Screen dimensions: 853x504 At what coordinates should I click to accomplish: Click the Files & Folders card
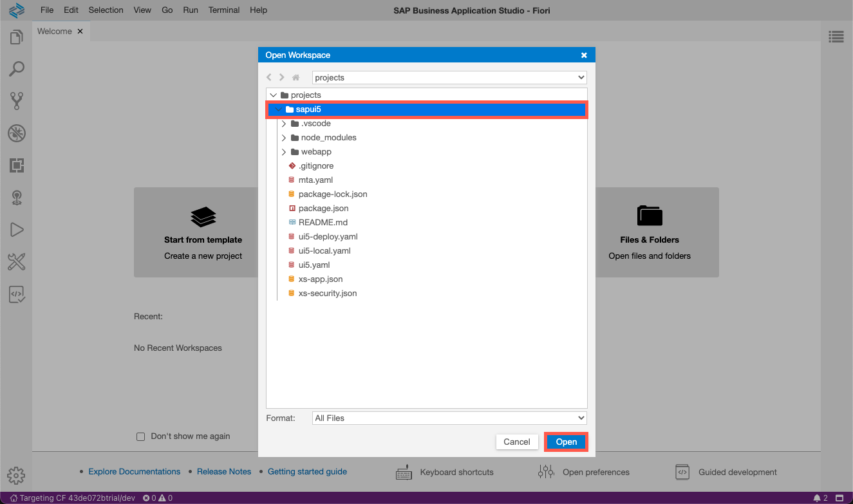650,232
